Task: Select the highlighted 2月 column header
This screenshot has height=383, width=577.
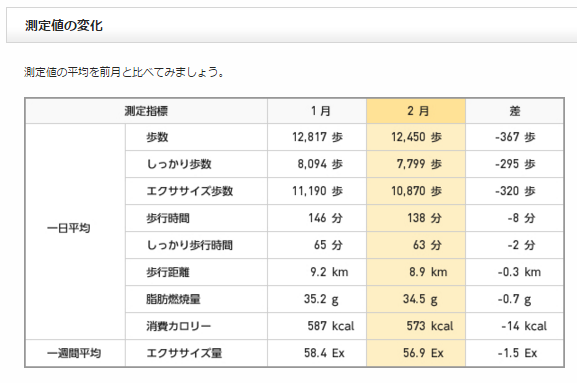Action: pyautogui.click(x=416, y=111)
